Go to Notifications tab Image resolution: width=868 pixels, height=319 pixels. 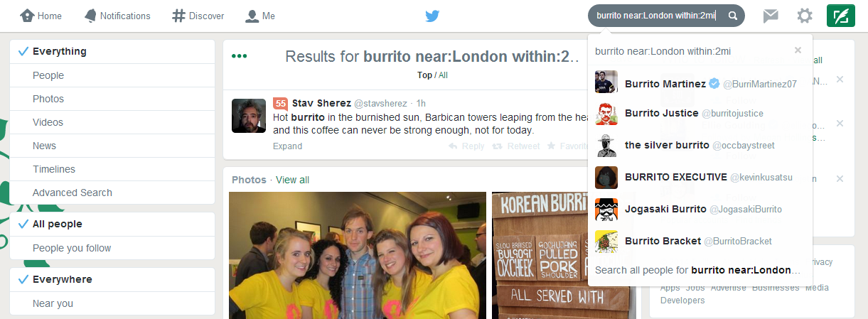tap(117, 16)
